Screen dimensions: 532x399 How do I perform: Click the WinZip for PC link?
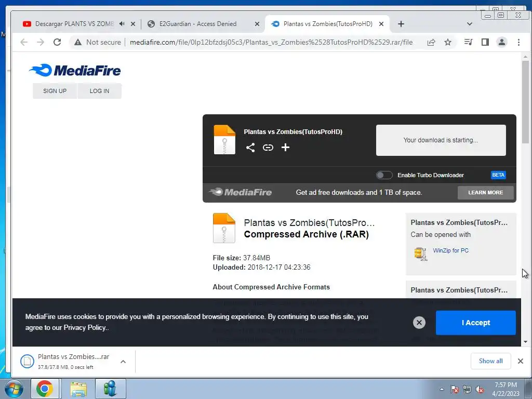450,250
